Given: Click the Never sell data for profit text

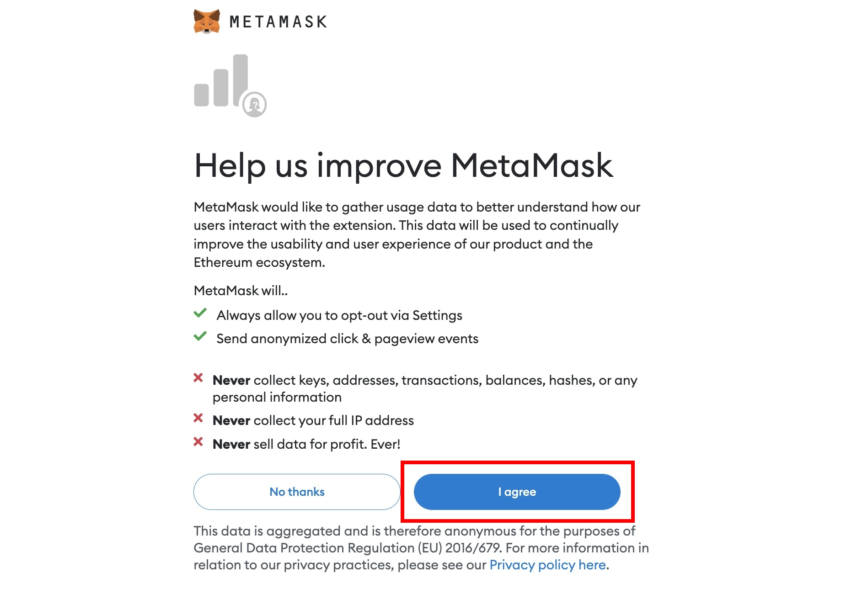Looking at the screenshot, I should coord(306,444).
